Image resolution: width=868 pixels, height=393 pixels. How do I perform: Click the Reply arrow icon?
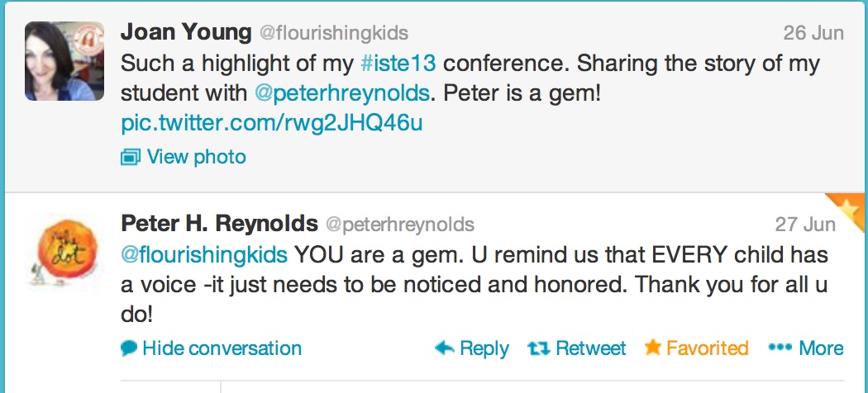tap(444, 348)
